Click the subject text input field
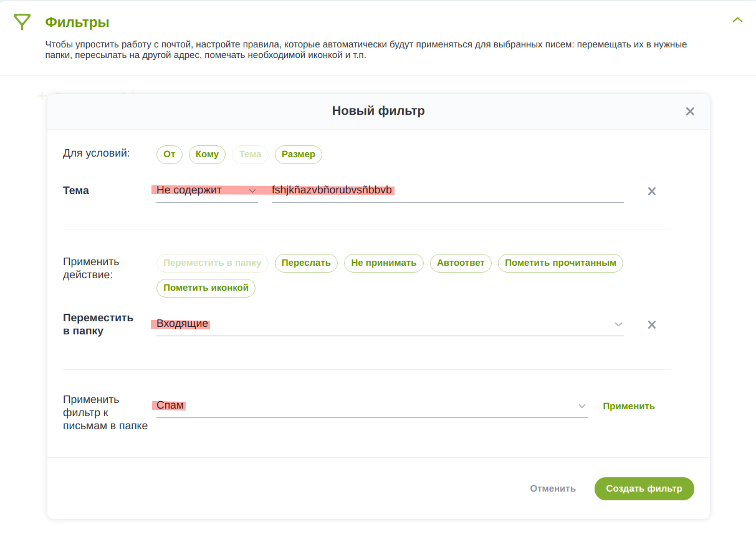Viewport: 756px width, 534px height. 447,191
